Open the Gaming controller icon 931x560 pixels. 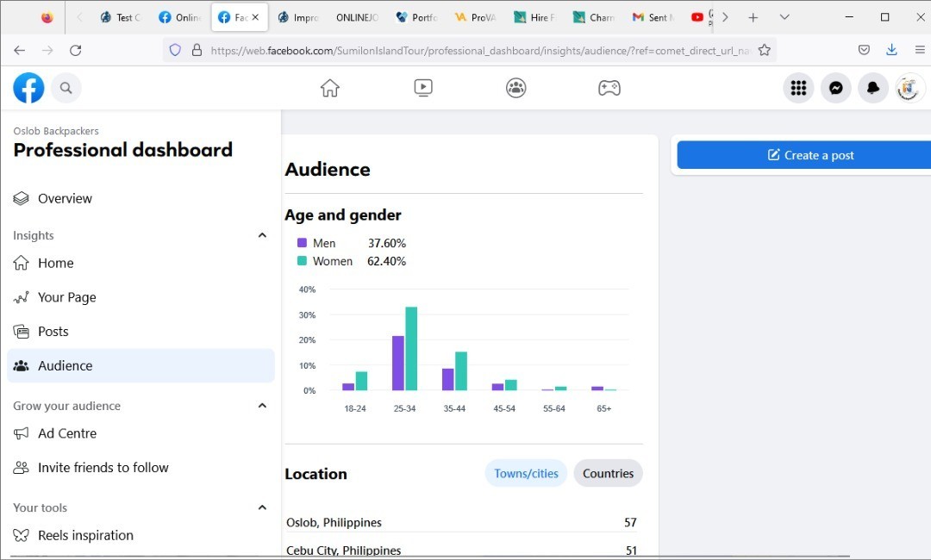(609, 88)
